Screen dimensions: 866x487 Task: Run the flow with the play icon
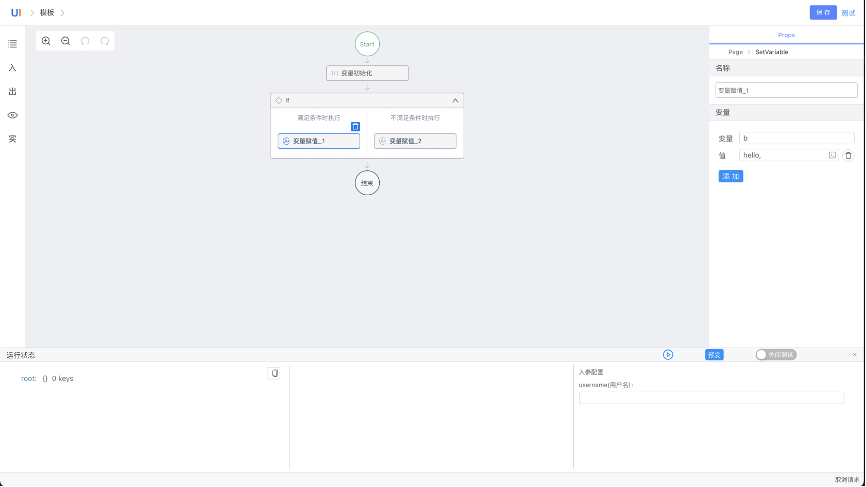pos(668,354)
